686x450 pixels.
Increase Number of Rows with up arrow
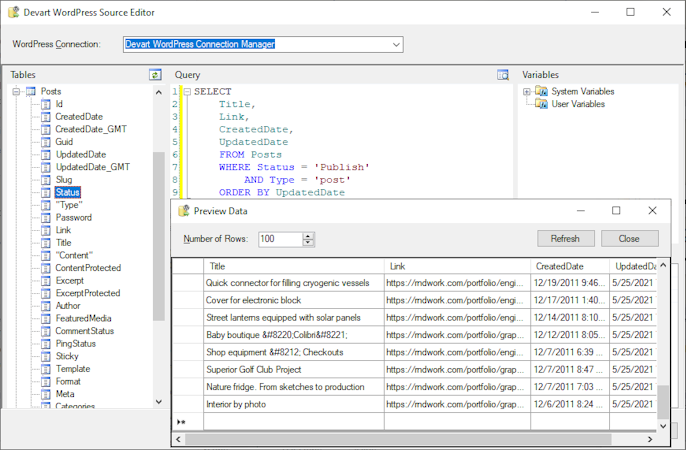point(308,235)
